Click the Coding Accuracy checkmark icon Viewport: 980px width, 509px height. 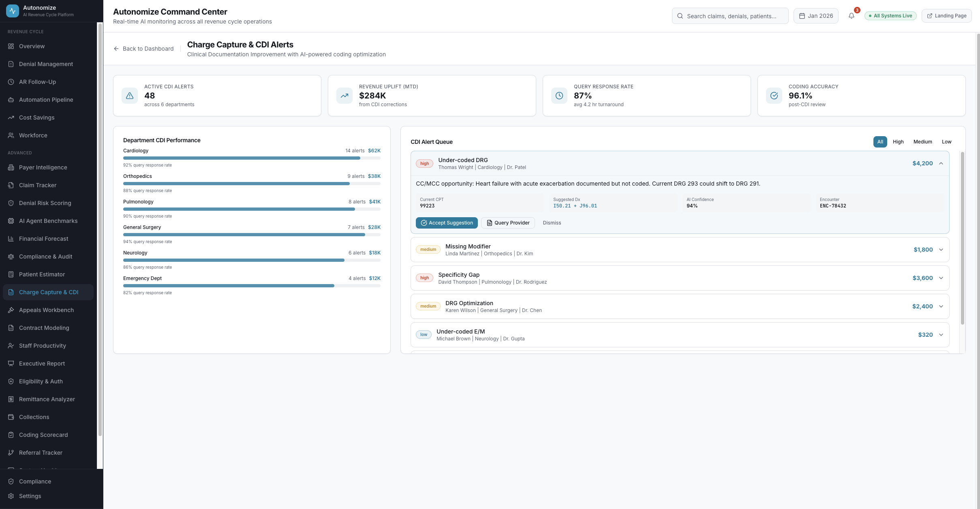[774, 96]
